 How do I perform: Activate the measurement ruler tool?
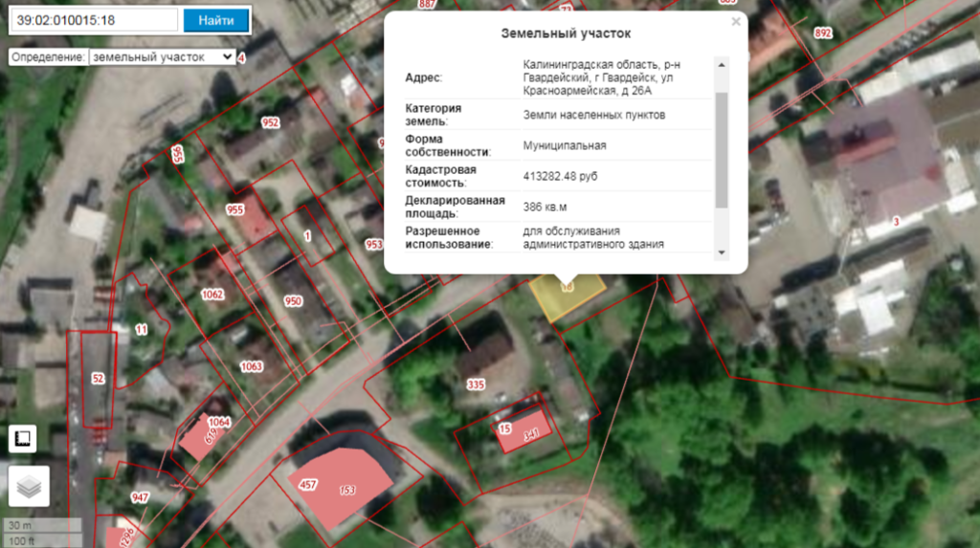(x=23, y=439)
